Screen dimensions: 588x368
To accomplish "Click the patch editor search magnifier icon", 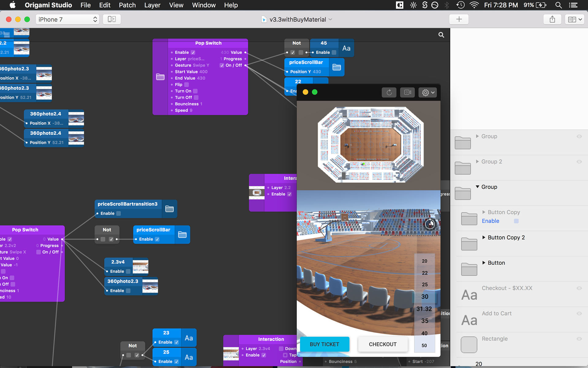I will (441, 35).
